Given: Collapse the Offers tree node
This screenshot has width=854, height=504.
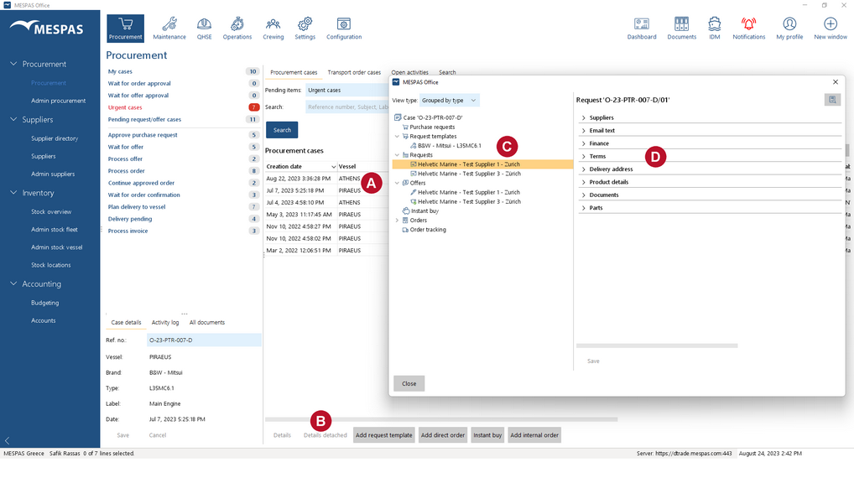Looking at the screenshot, I should coord(397,183).
